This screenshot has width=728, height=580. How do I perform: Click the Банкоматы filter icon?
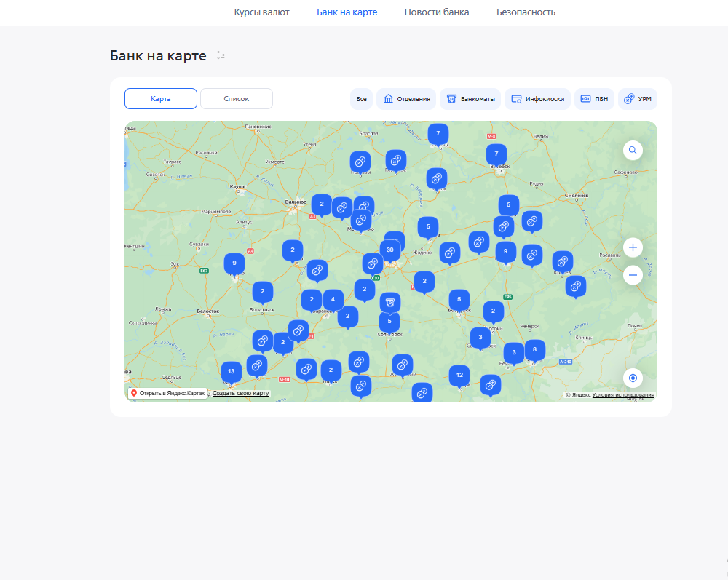point(451,99)
